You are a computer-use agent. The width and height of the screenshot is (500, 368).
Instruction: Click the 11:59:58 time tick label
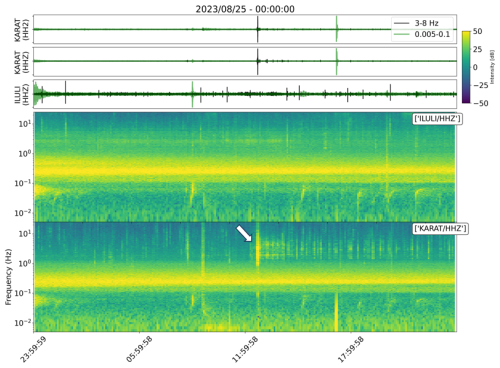[x=245, y=349]
